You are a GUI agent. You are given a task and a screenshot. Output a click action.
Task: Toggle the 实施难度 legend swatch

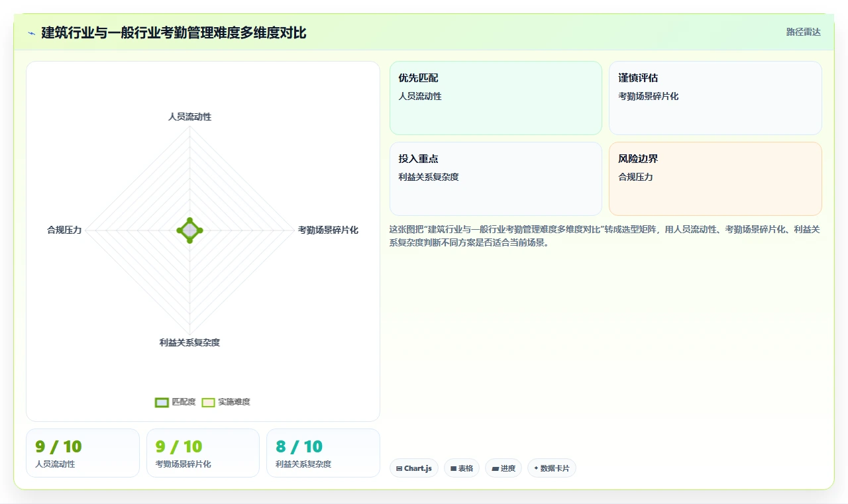pos(208,402)
